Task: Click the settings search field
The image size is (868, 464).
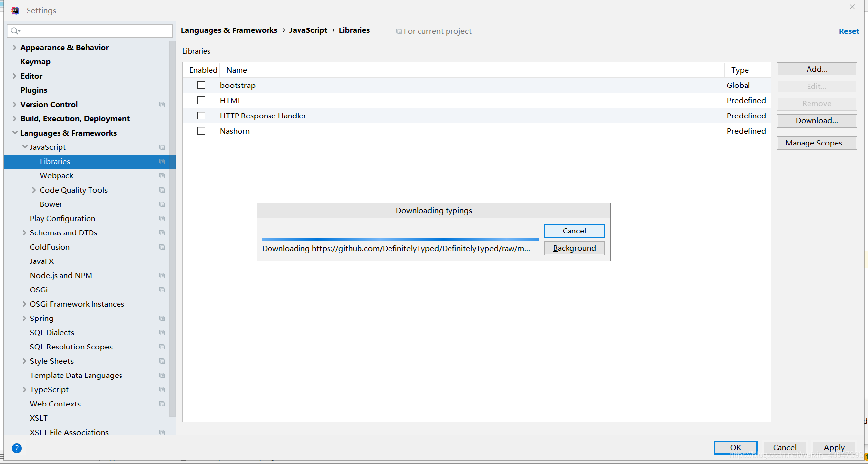Action: coord(90,31)
